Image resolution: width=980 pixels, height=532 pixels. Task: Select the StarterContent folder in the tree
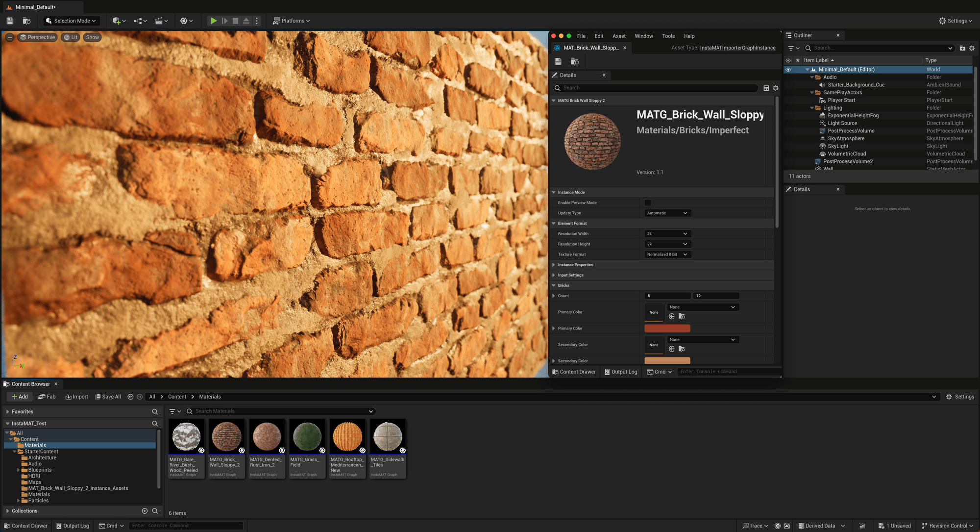pyautogui.click(x=41, y=452)
